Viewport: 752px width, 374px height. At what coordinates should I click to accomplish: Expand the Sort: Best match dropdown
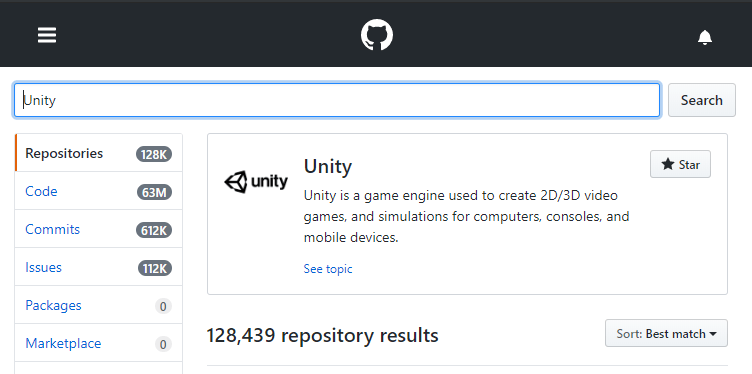[666, 333]
